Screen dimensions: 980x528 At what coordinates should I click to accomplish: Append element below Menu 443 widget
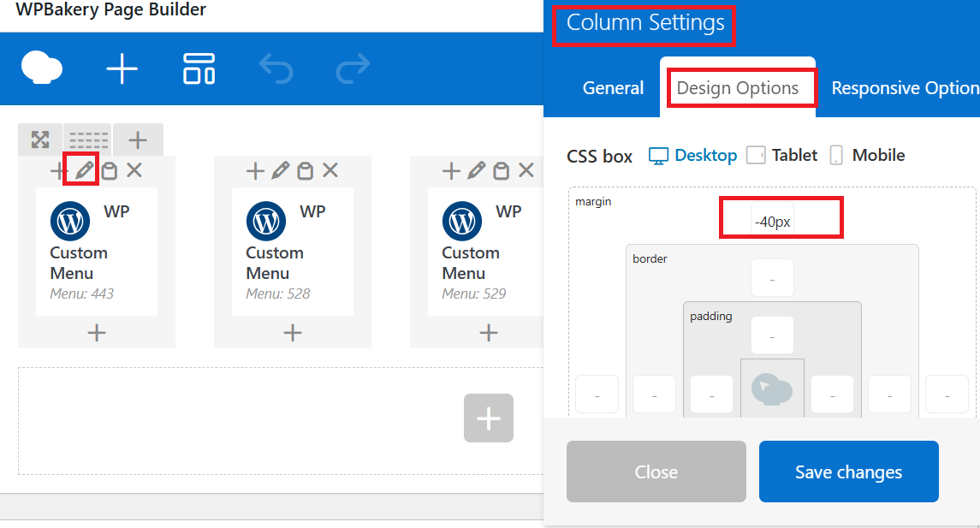97,332
